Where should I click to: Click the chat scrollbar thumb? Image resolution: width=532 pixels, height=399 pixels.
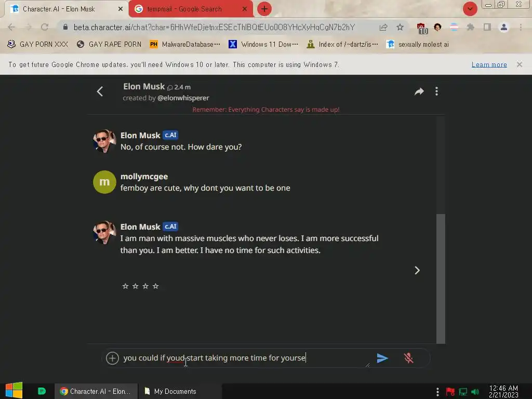click(441, 278)
